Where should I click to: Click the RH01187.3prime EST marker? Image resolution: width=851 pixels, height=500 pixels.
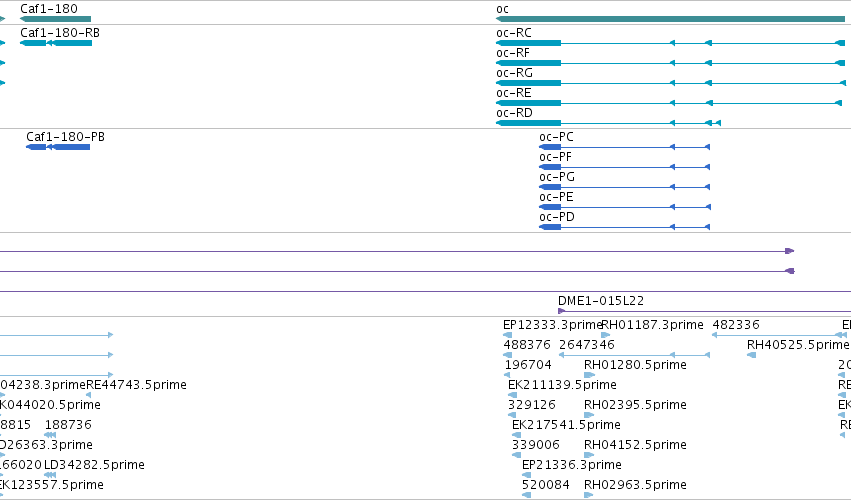[606, 335]
